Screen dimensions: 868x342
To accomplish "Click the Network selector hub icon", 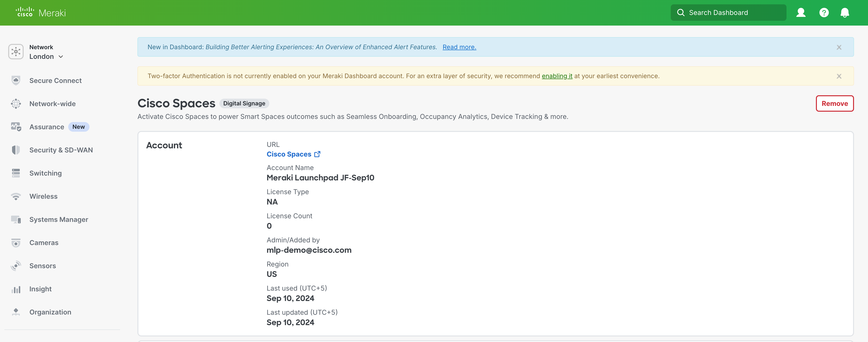I will coord(16,52).
